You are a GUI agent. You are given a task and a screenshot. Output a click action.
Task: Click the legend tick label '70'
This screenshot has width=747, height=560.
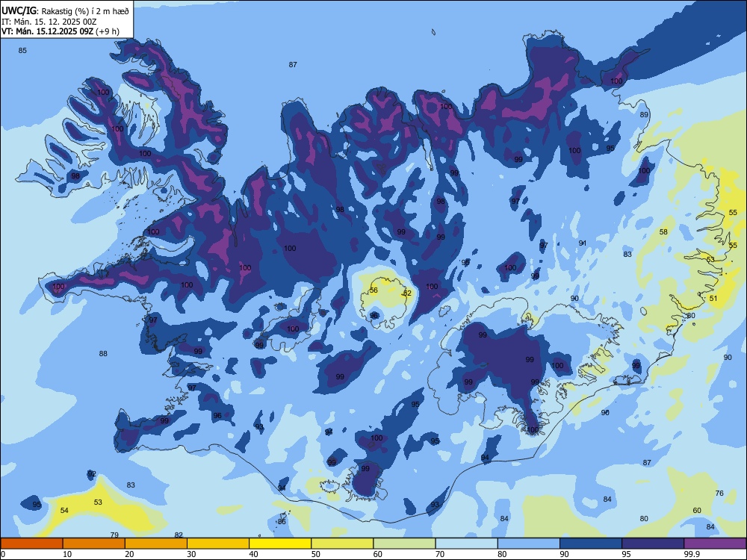point(440,554)
